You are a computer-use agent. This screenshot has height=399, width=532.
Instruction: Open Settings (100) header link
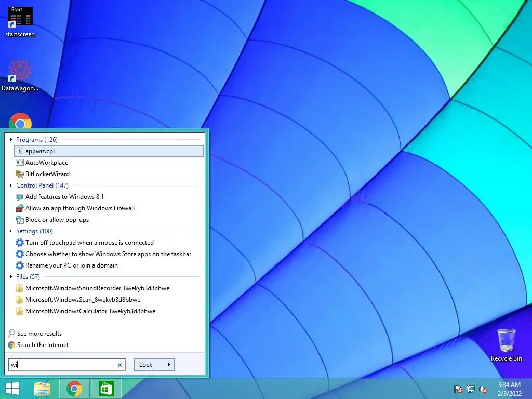(34, 231)
